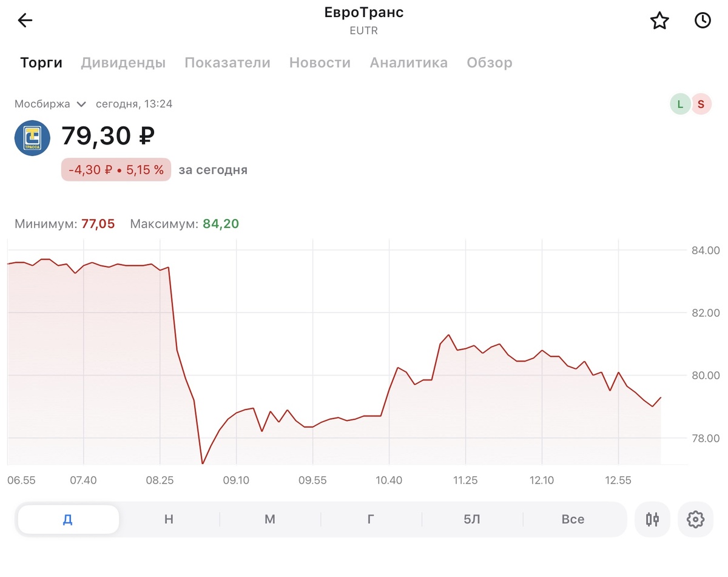
Task: Tap the current price 79,30 ₽
Action: coord(108,136)
